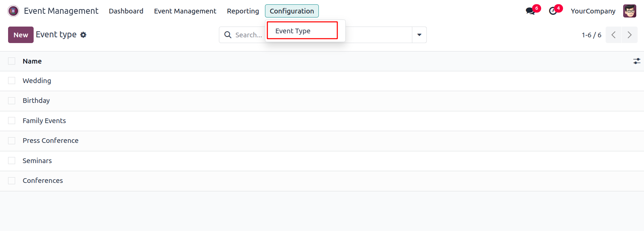Go to the next page arrow

tap(629, 35)
